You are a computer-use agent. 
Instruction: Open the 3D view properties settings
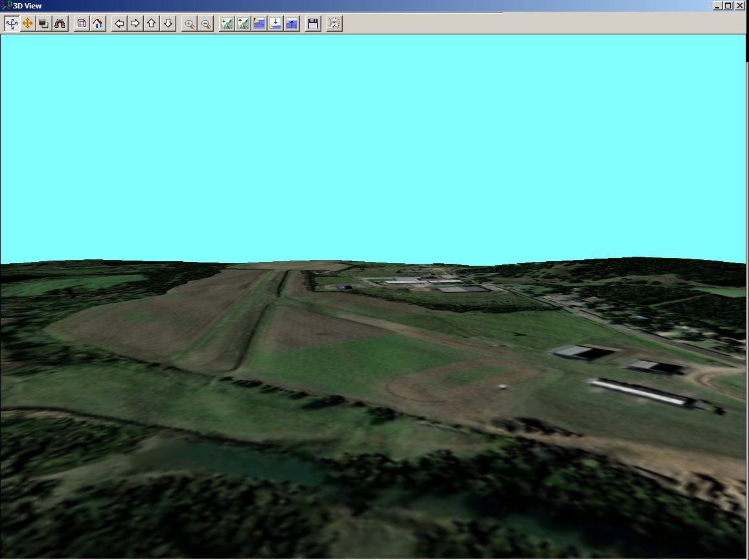tap(333, 23)
